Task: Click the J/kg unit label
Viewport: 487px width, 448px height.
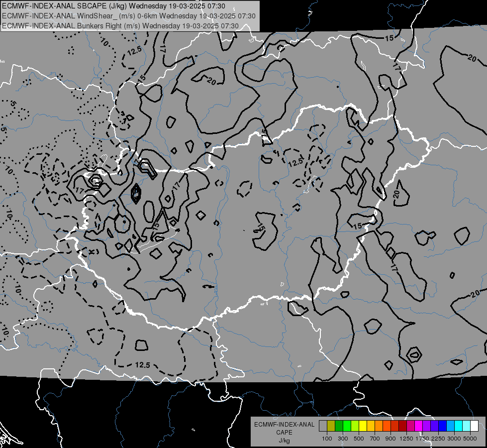Action: pyautogui.click(x=284, y=441)
